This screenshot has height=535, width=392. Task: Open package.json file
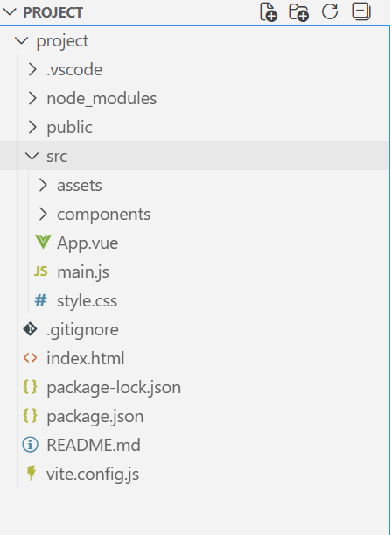coord(194,416)
